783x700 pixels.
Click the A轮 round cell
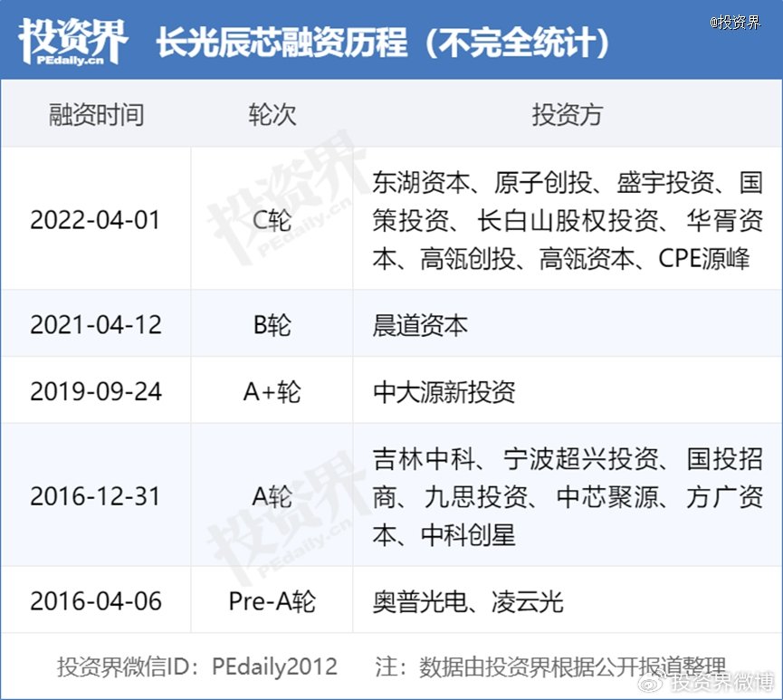coord(272,496)
